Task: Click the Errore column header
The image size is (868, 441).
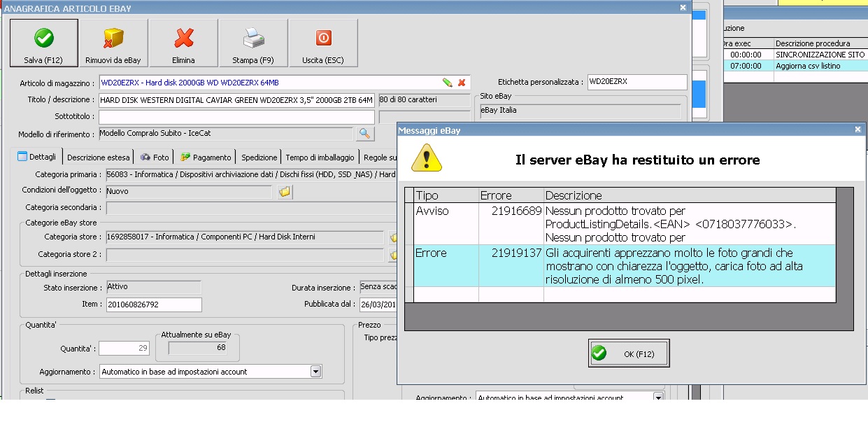Action: 511,195
